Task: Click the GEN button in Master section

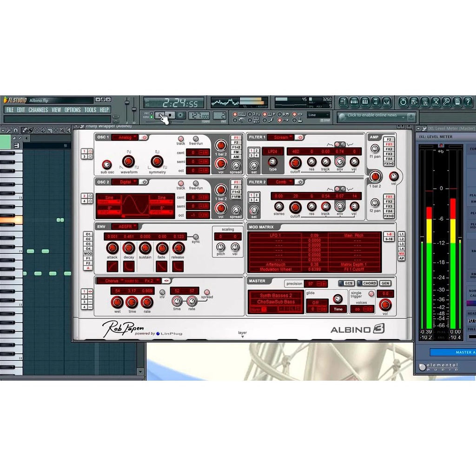Action: (385, 283)
